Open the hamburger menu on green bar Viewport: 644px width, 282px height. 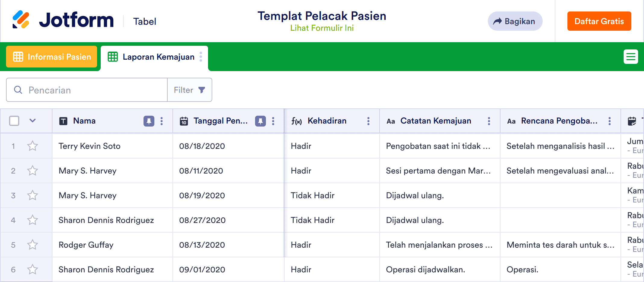click(630, 57)
